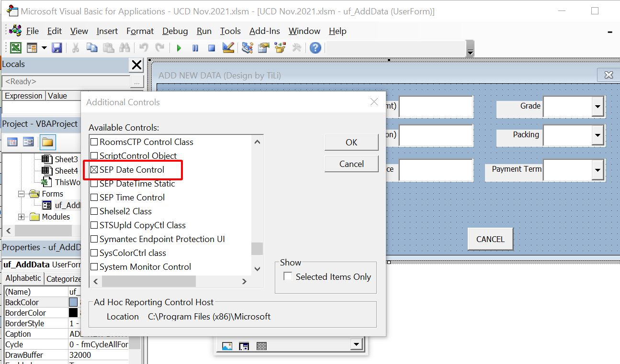
Task: Open dropdown arrow below Additional Controls dialog
Action: (356, 344)
